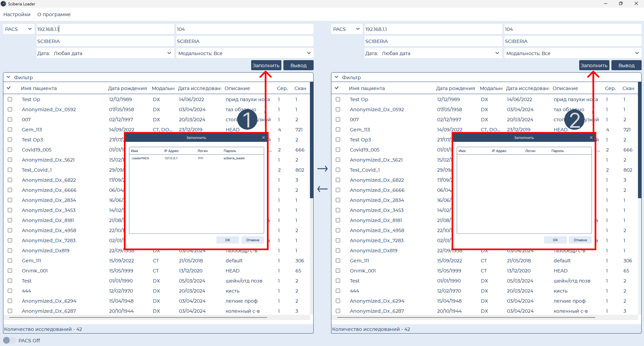The width and height of the screenshot is (644, 346).
Task: Open right 'Модальность: Все' dropdown
Action: coord(573,53)
